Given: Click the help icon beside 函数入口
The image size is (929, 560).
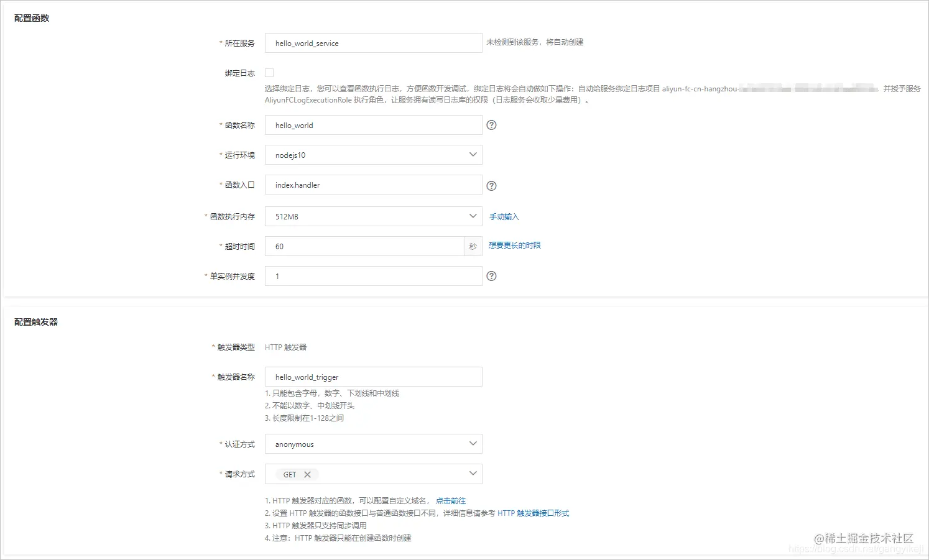Looking at the screenshot, I should point(491,185).
